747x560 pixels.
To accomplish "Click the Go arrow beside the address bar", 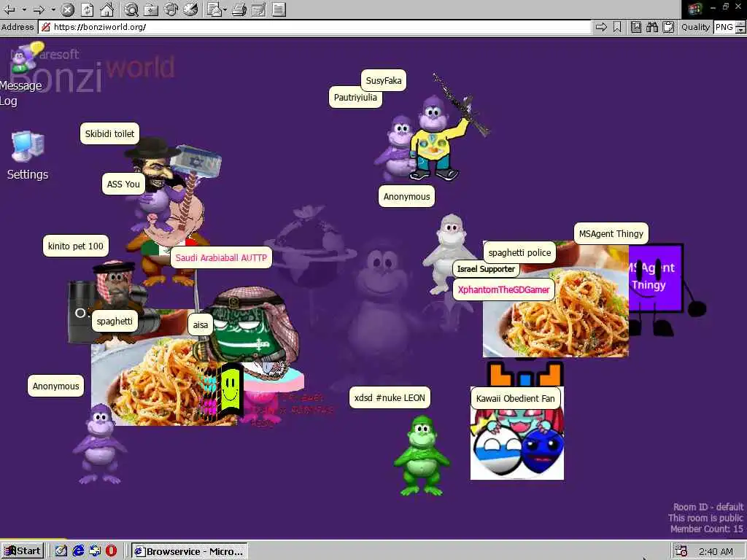I will pos(601,27).
